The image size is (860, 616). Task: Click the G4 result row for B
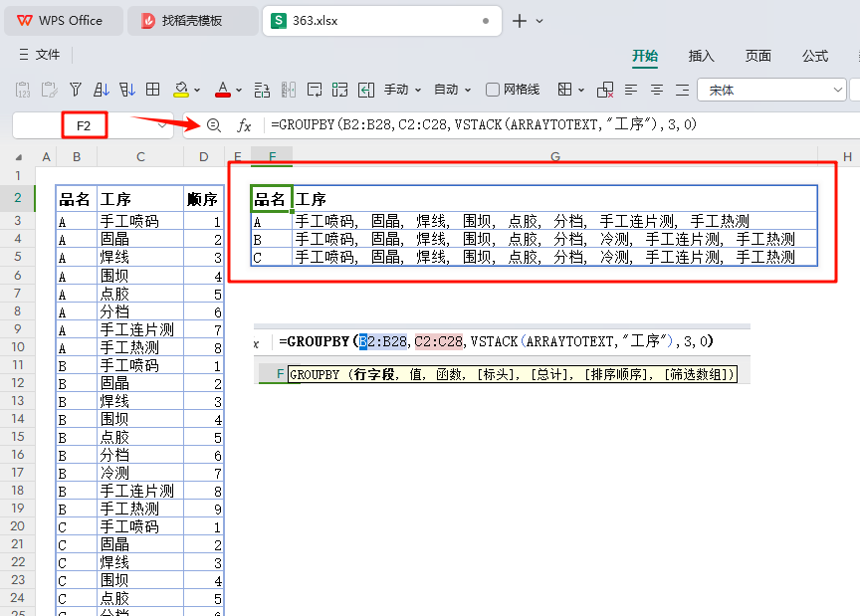554,239
